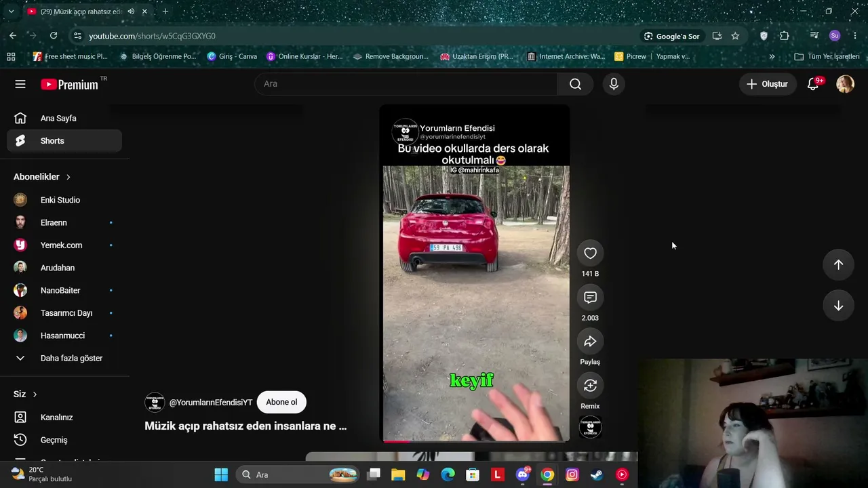Focus the YouTube Ara search box
This screenshot has width=868, height=488.
coord(407,84)
